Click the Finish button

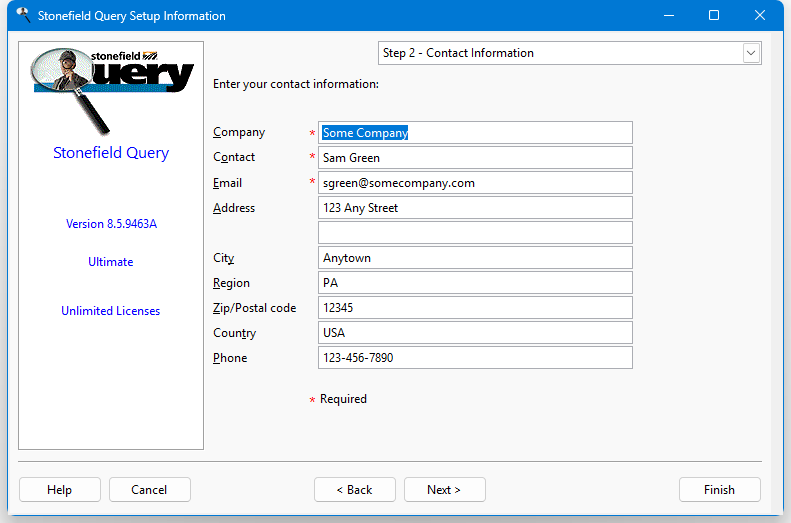pyautogui.click(x=719, y=490)
